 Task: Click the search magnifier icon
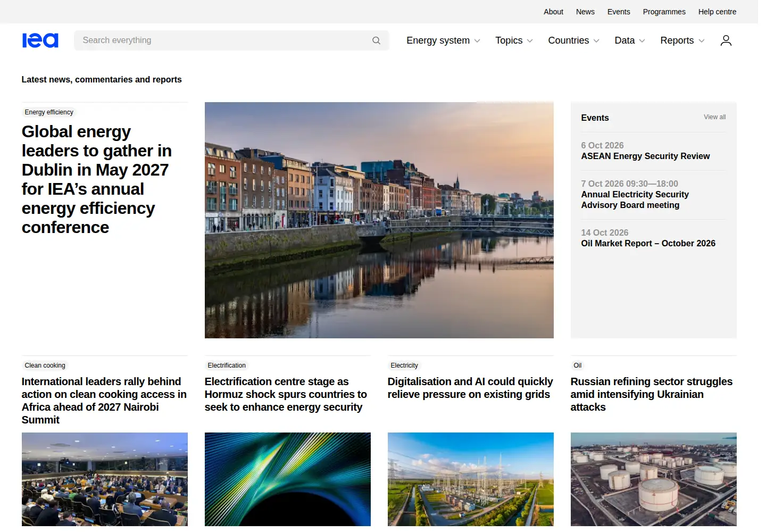point(376,40)
